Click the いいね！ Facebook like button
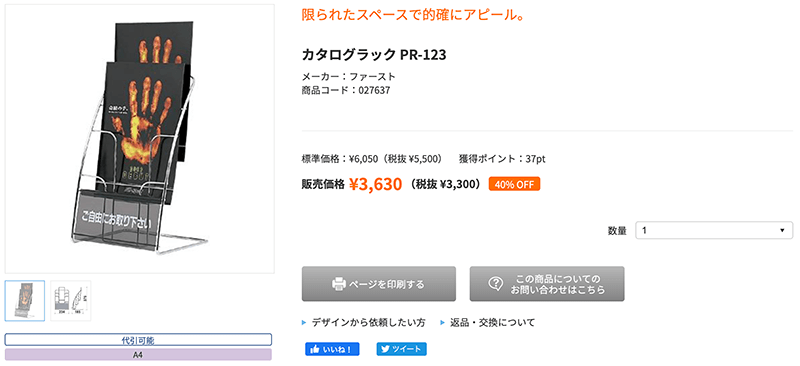 coord(333,349)
